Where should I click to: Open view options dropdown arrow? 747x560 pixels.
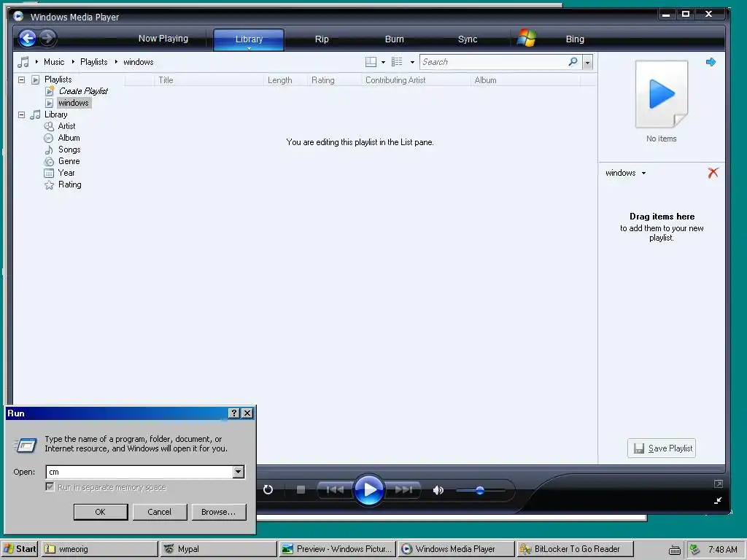413,63
